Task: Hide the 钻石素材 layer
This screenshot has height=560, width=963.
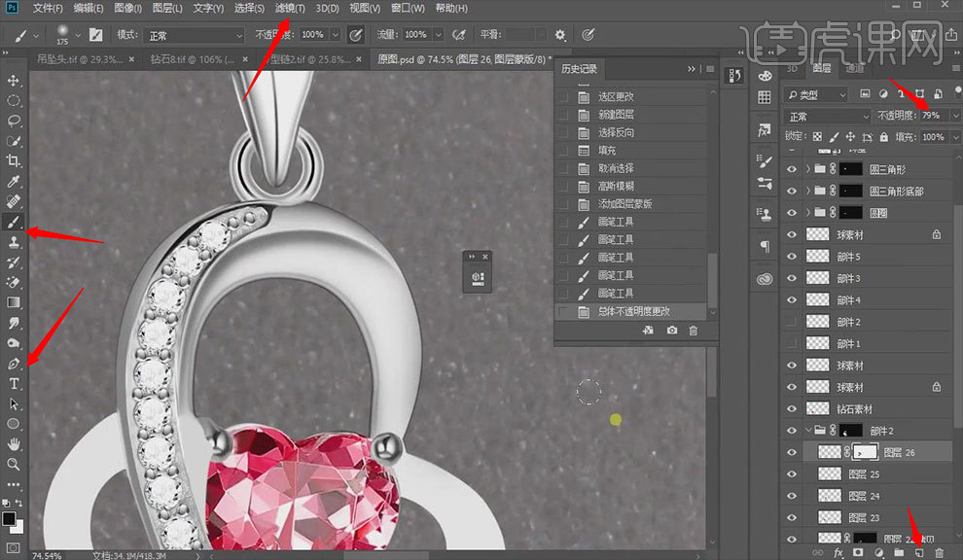Action: click(792, 409)
